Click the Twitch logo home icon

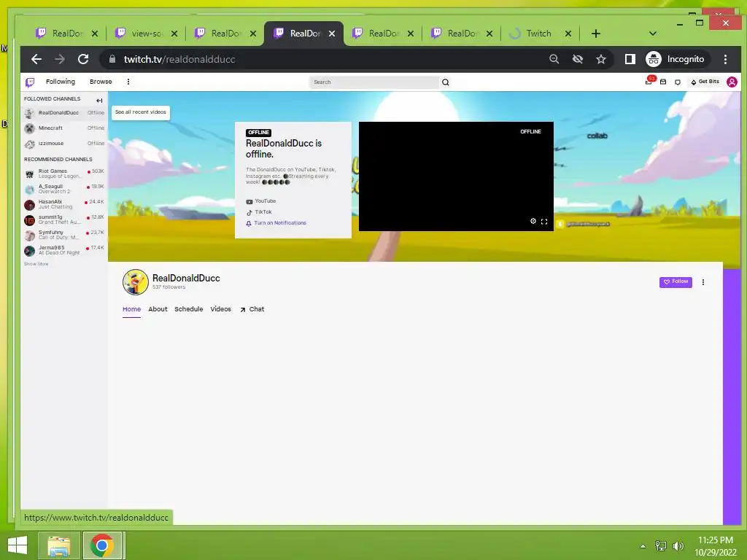[30, 82]
